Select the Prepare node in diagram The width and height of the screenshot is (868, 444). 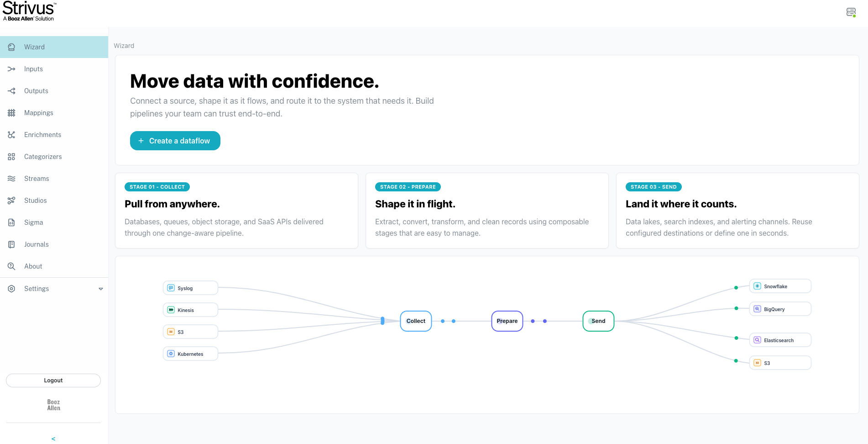click(x=507, y=321)
